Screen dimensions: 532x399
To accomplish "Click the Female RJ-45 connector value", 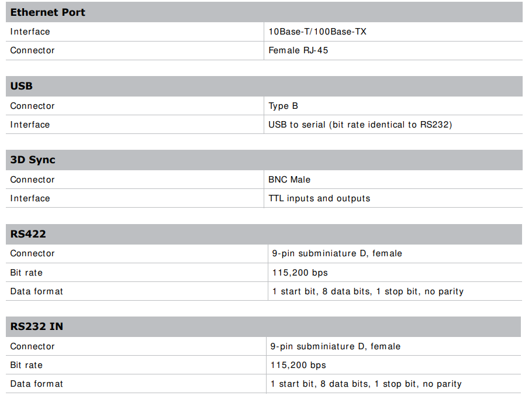I will (298, 50).
